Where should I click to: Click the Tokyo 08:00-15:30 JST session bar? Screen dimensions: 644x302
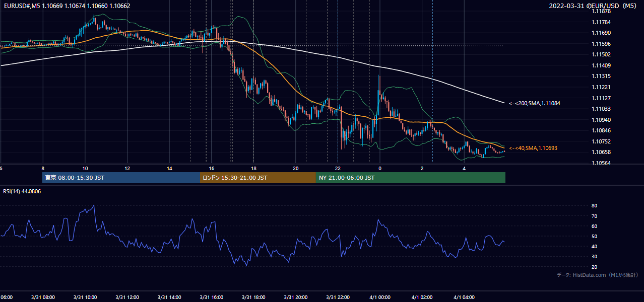121,178
